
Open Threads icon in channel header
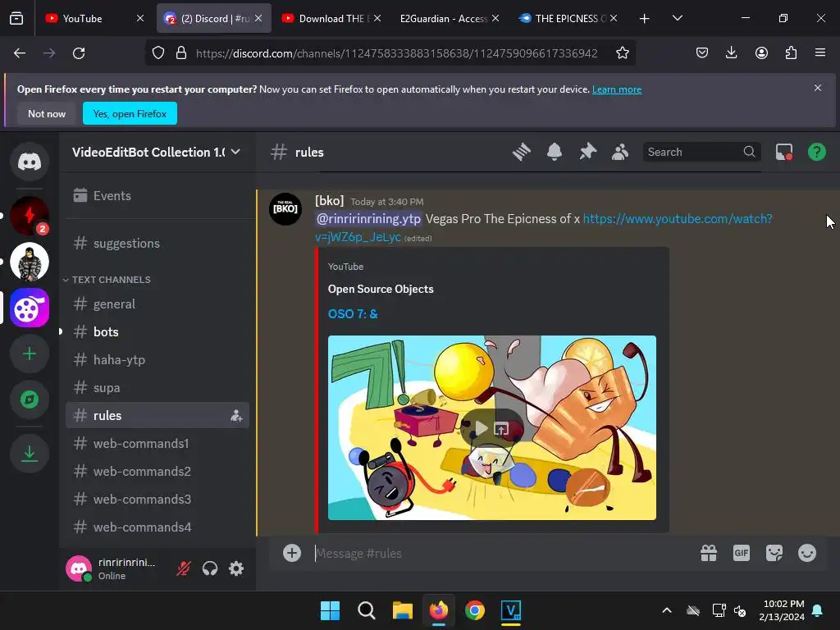click(x=521, y=152)
